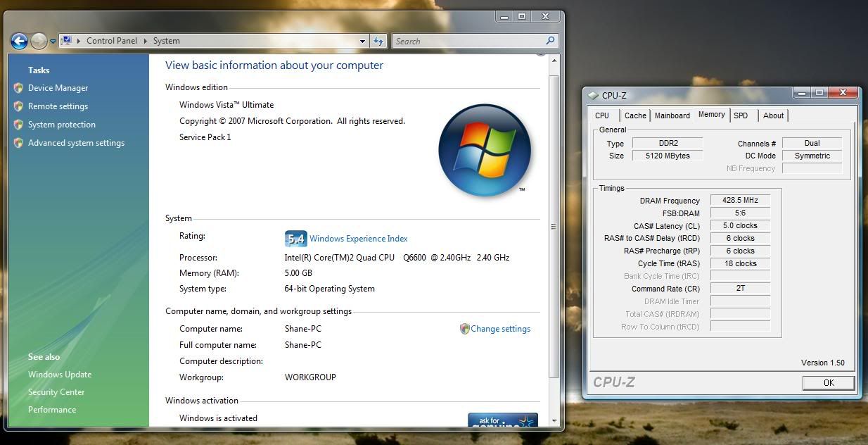Click the 5.4 rating badge icon
The image size is (868, 445).
pos(295,239)
